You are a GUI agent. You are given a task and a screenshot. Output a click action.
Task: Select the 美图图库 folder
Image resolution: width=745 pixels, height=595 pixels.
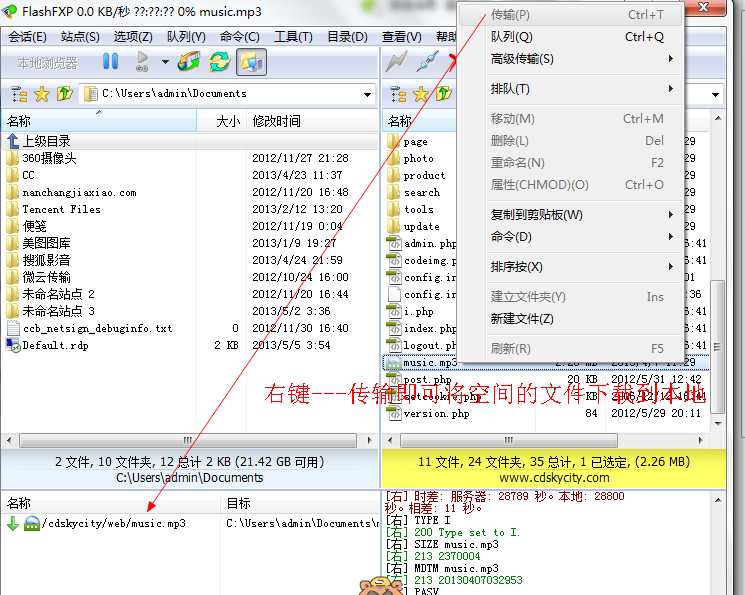point(38,243)
